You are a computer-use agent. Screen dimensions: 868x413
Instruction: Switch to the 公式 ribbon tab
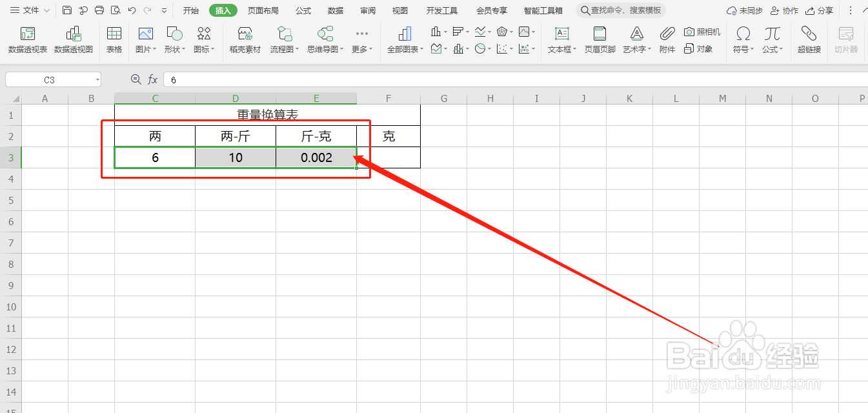(302, 10)
